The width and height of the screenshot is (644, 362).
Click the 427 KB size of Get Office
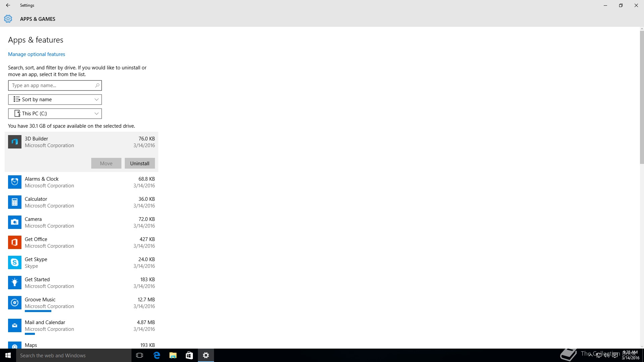(x=147, y=239)
